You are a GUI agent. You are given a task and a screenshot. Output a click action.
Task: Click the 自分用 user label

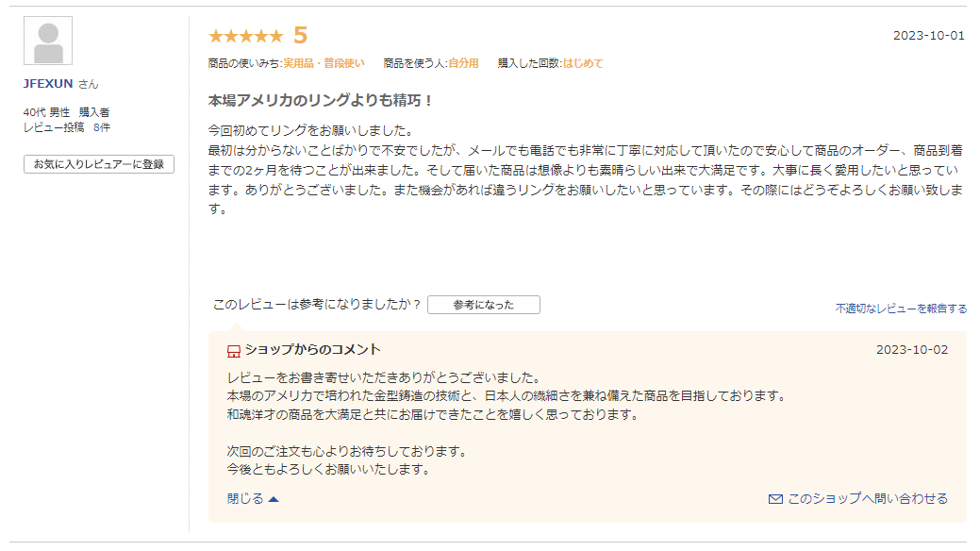pos(463,63)
